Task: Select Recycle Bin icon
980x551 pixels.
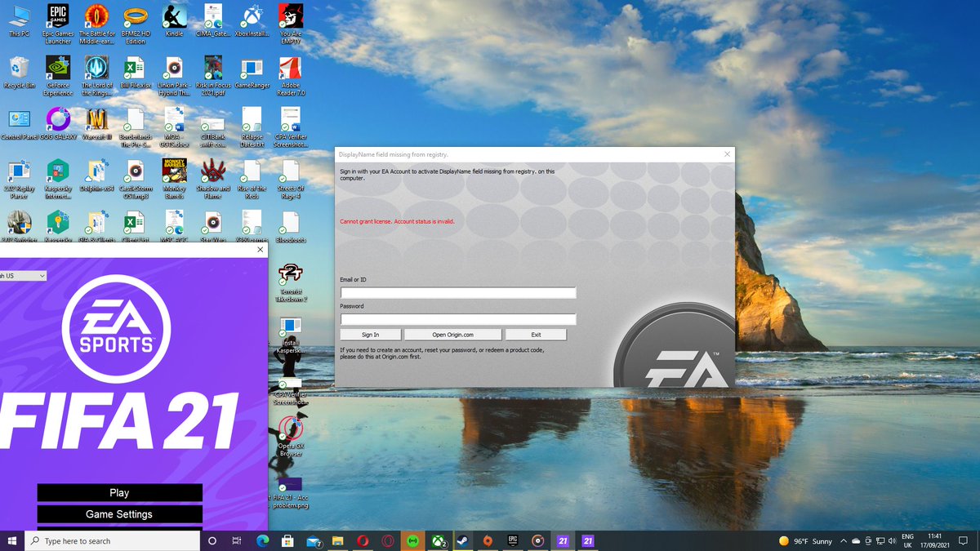Action: [19, 73]
